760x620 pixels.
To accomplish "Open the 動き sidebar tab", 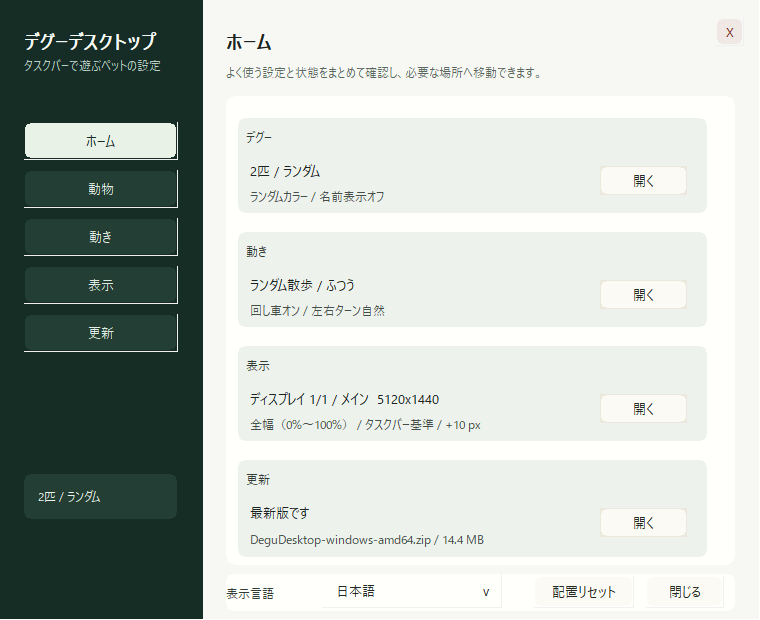I will (x=100, y=237).
